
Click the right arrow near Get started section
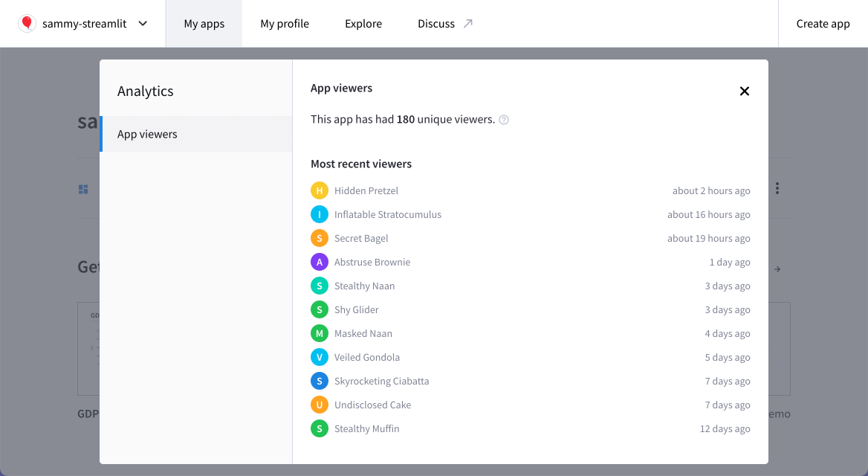[777, 269]
